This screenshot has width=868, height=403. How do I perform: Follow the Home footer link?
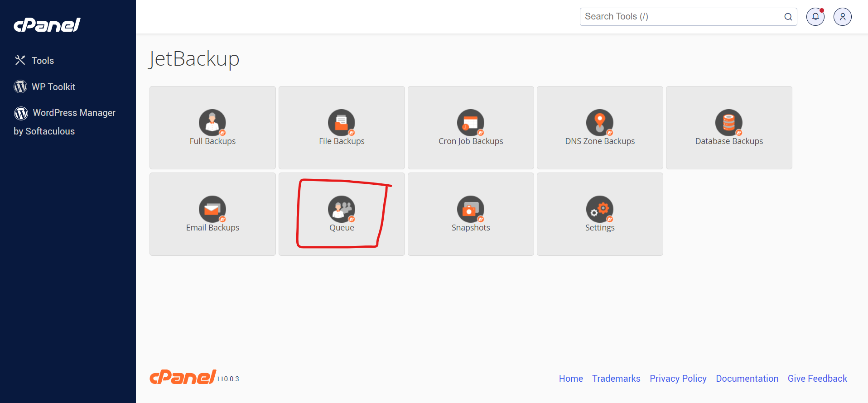tap(571, 379)
